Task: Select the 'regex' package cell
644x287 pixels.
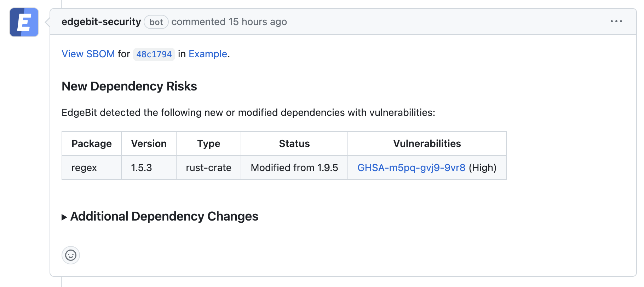Action: click(92, 168)
